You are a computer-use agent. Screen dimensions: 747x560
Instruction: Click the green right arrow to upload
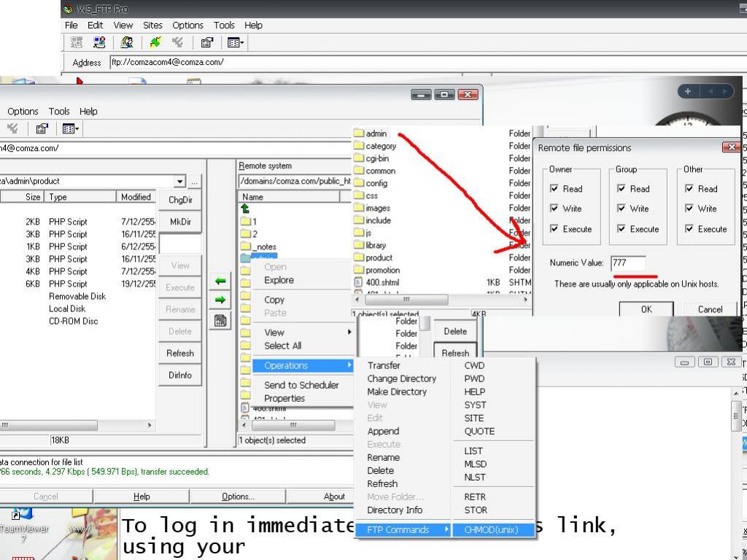pos(220,300)
